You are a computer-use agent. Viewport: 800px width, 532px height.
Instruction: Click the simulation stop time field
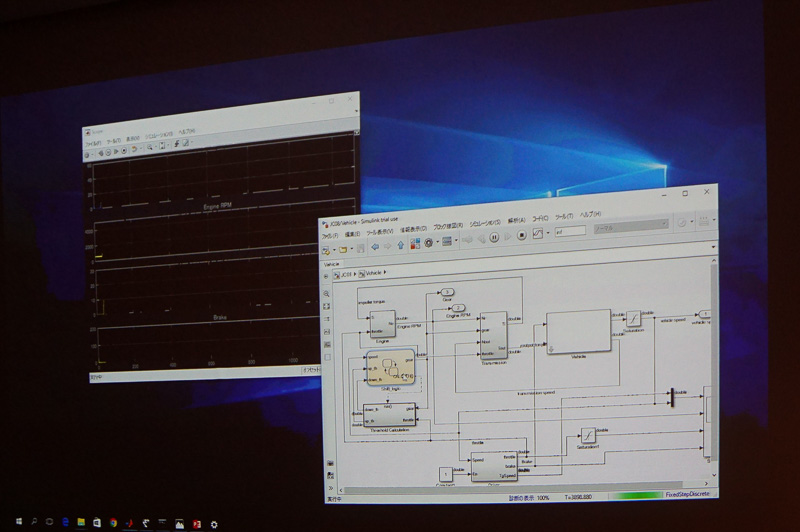[x=570, y=231]
